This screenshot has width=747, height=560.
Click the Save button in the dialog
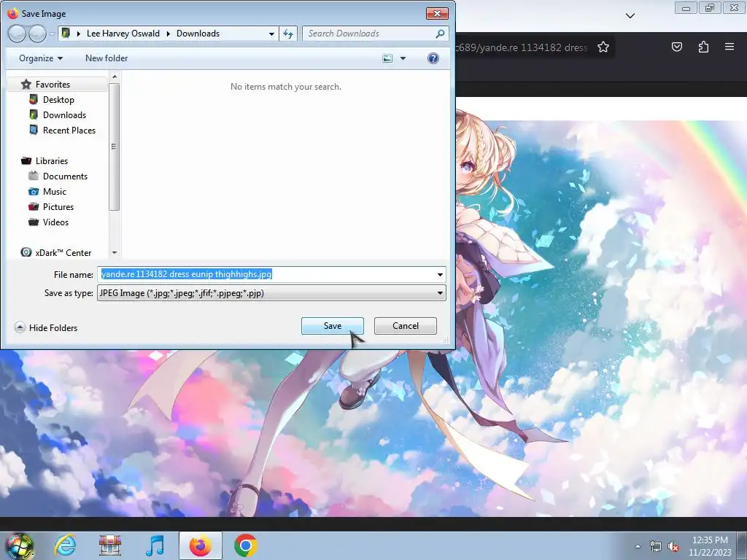(x=332, y=326)
